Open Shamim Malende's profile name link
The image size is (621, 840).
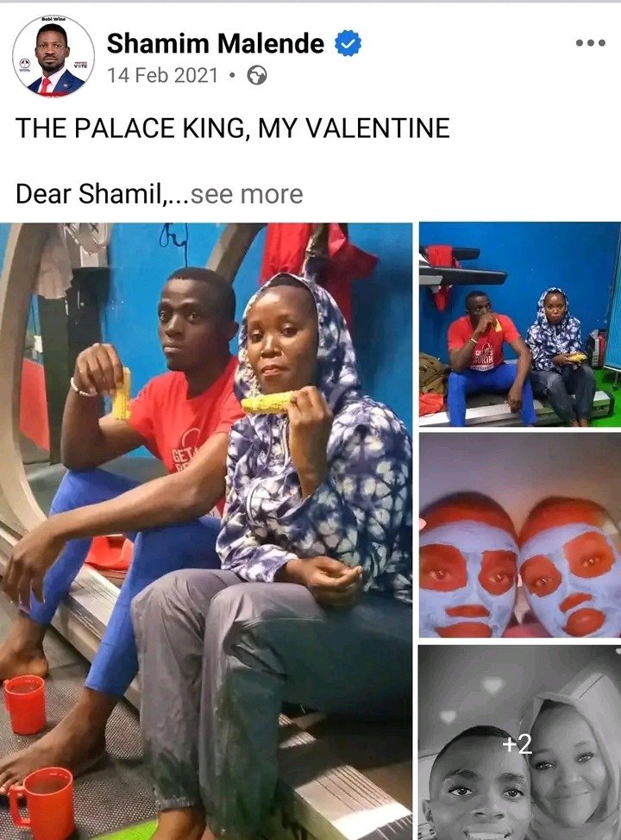click(x=216, y=43)
